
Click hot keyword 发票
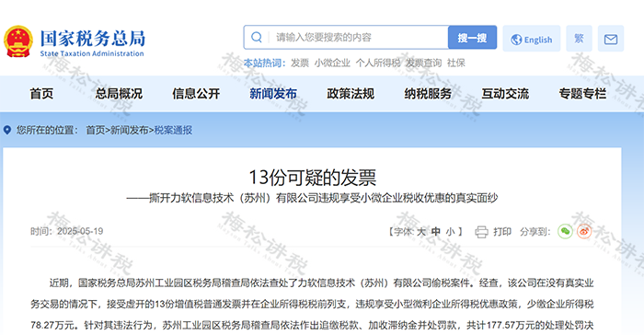pyautogui.click(x=300, y=63)
